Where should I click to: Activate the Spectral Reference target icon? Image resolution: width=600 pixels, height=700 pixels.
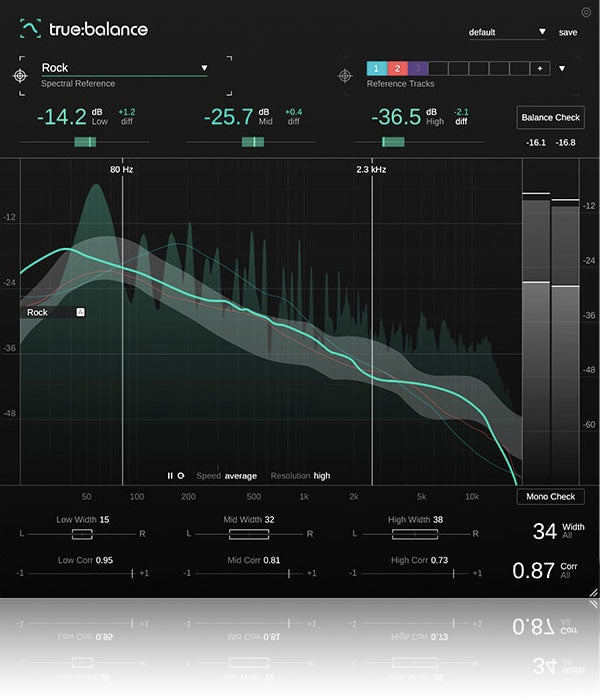pos(20,76)
